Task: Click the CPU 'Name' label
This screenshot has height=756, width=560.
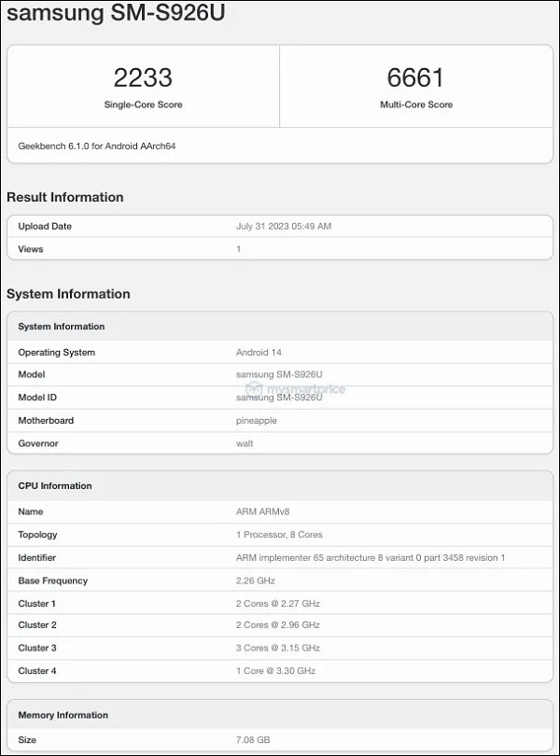Action: [31, 511]
